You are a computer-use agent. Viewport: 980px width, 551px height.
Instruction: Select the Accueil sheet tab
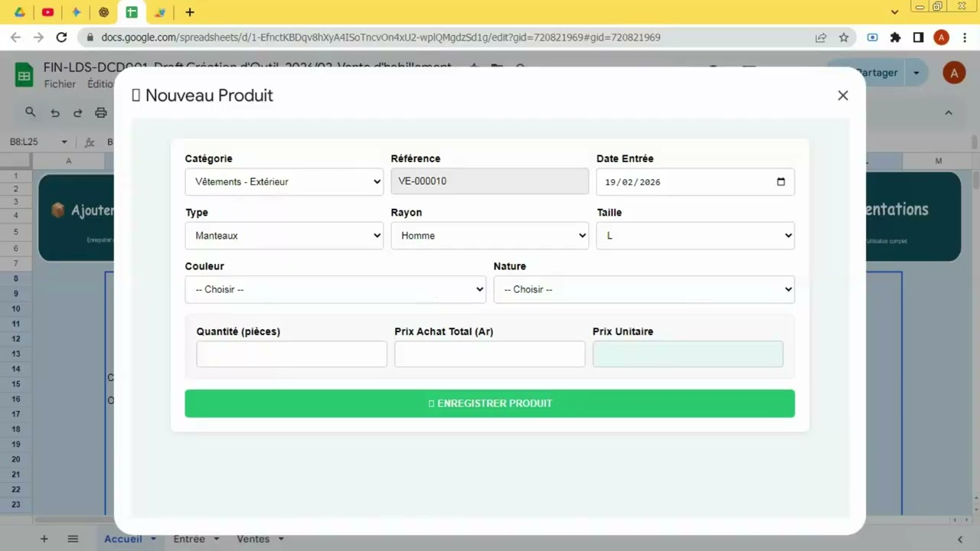(x=123, y=539)
